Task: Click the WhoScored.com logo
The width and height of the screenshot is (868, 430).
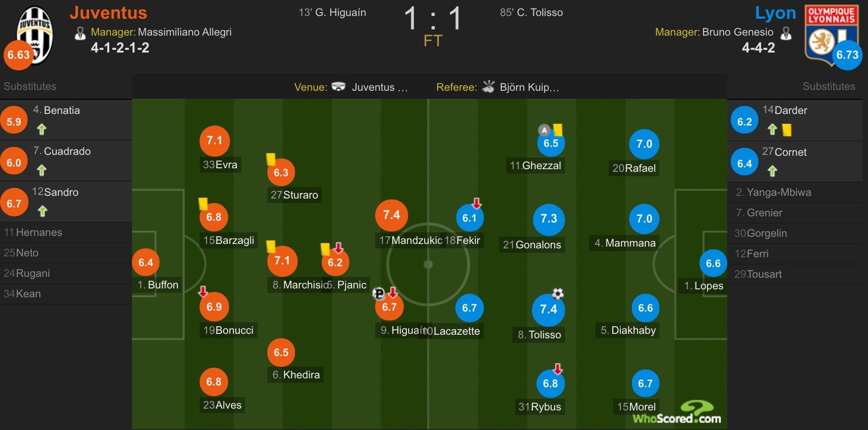Action: pyautogui.click(x=677, y=413)
